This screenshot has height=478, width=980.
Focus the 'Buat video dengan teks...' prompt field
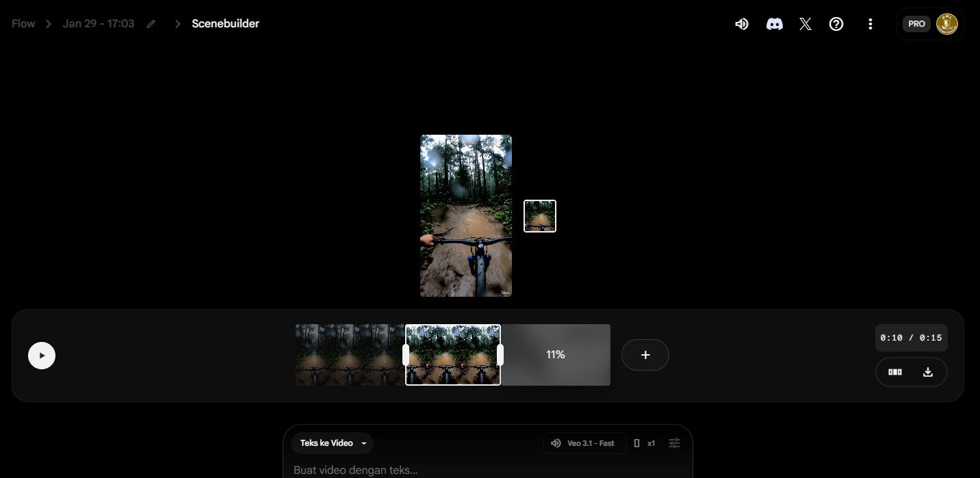(x=488, y=470)
